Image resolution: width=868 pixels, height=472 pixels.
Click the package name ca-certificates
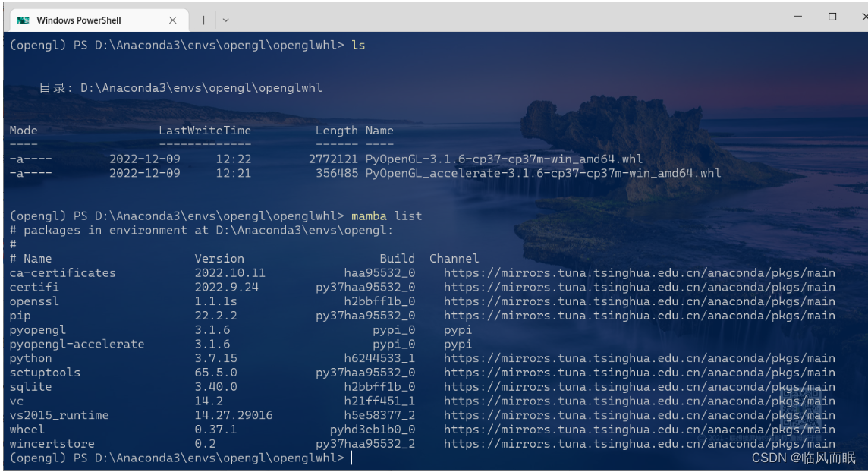pos(62,272)
